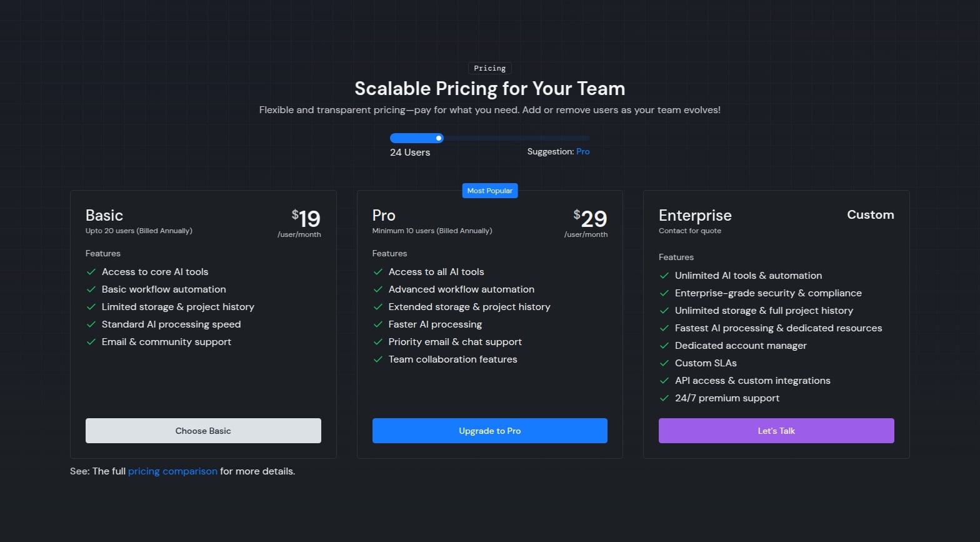Image resolution: width=980 pixels, height=542 pixels.
Task: Click checkmark next to Basic workflow automation
Action: (91, 289)
